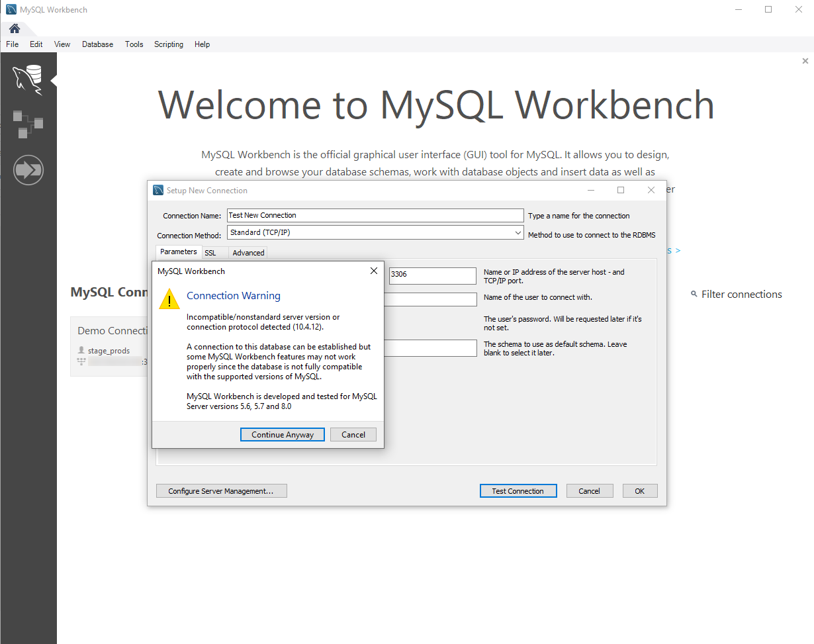
Task: Click the Filter connections field
Action: 741,295
